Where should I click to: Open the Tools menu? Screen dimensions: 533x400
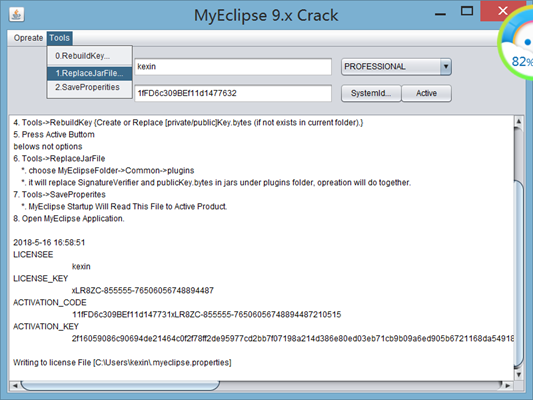click(59, 38)
